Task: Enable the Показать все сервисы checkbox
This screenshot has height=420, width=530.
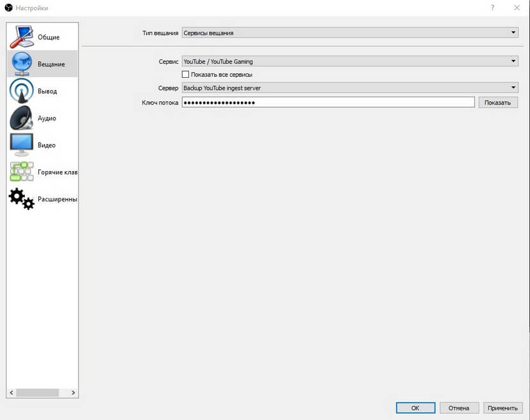Action: coord(185,74)
